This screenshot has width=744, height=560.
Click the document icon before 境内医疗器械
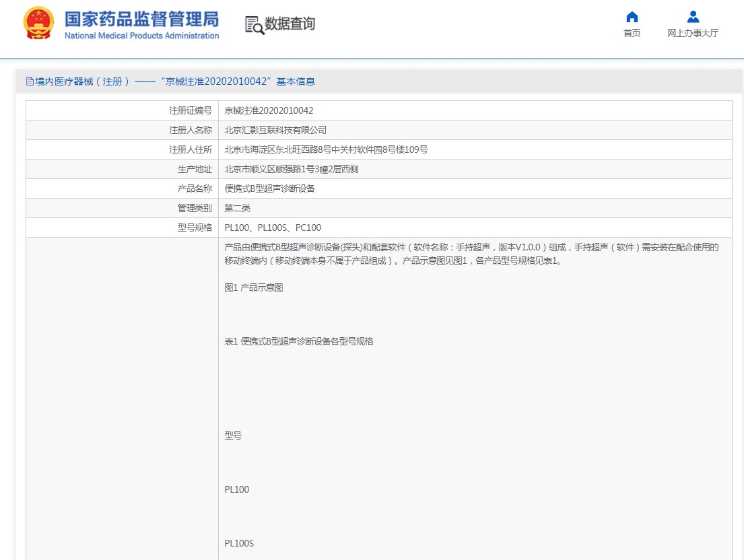point(30,81)
